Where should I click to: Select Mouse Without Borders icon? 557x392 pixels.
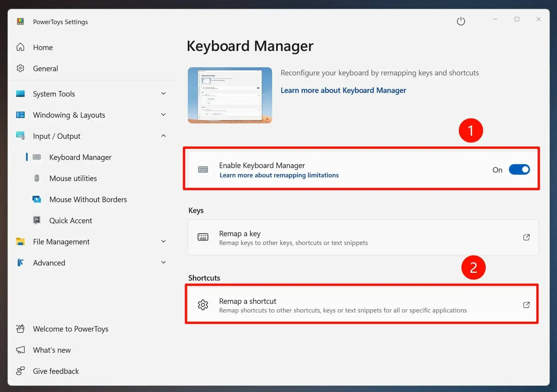[37, 199]
